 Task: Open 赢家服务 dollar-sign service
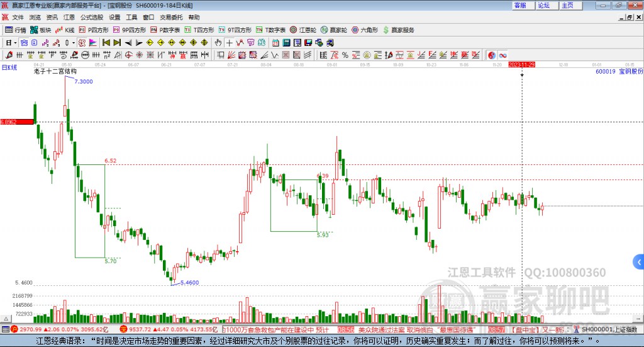coord(398,30)
